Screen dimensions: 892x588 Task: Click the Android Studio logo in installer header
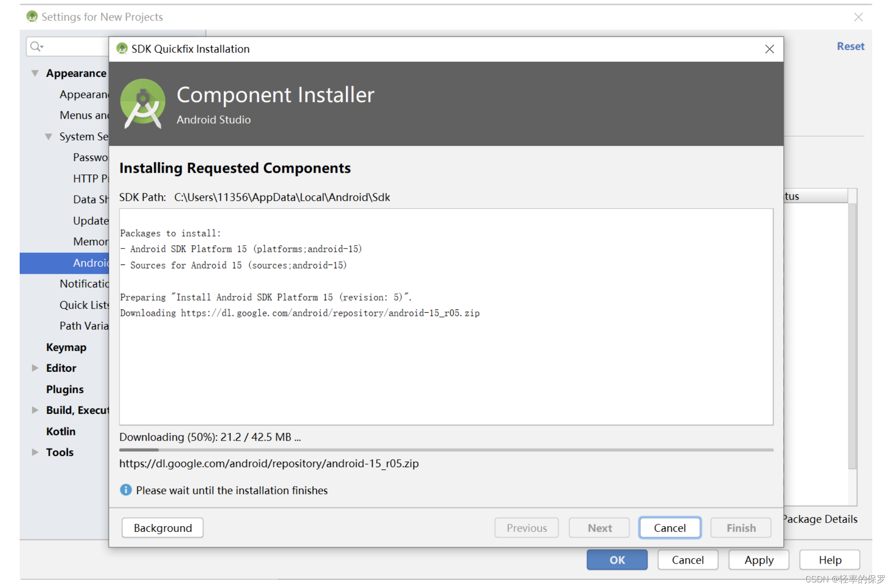click(x=143, y=103)
